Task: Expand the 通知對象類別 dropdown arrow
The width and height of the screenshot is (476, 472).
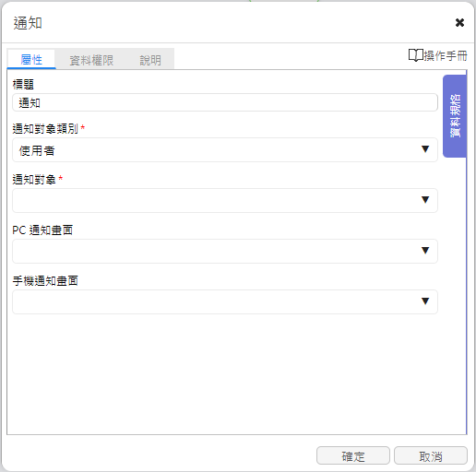Action: pos(425,149)
